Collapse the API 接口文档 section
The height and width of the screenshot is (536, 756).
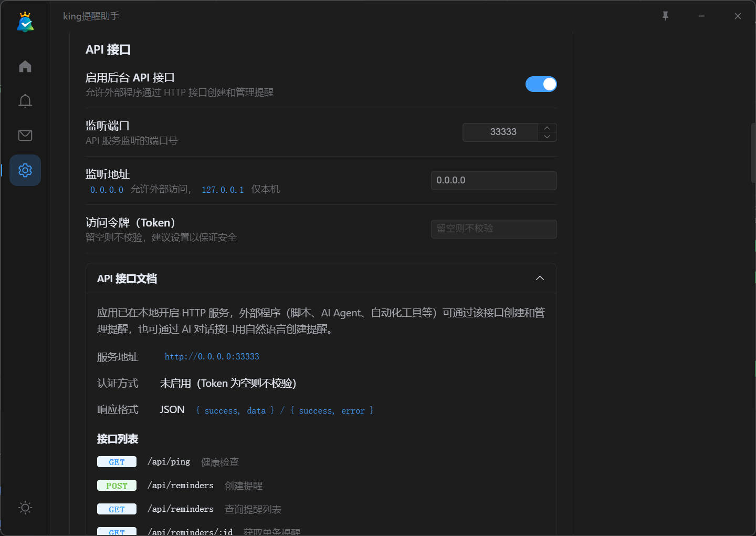coord(540,278)
